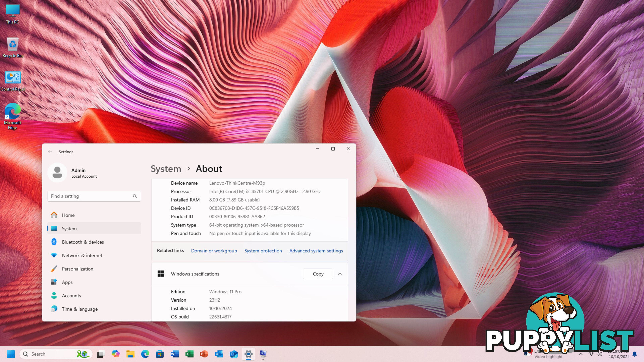
Task: Open the System protection link
Action: (263, 251)
